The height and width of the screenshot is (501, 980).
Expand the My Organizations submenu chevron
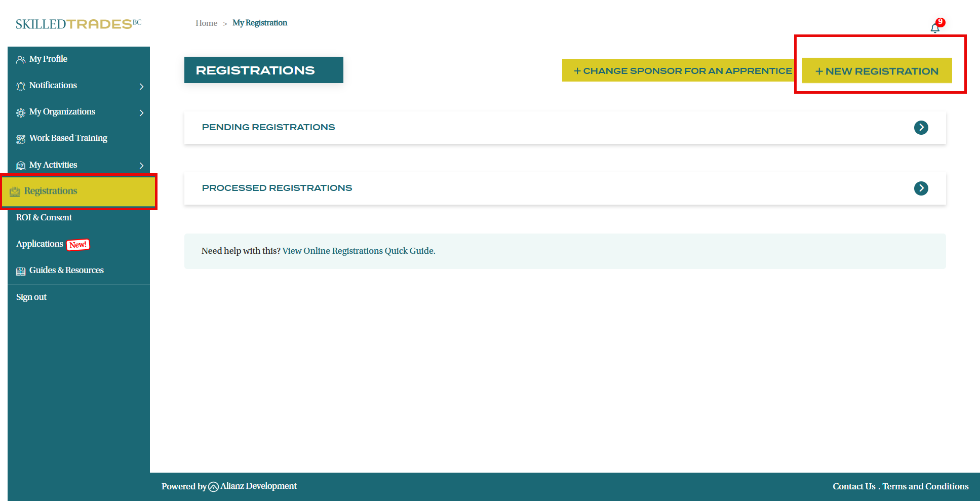[x=141, y=113]
